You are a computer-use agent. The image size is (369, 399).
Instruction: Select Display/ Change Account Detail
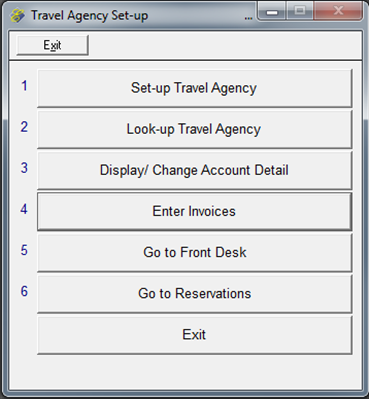[195, 170]
